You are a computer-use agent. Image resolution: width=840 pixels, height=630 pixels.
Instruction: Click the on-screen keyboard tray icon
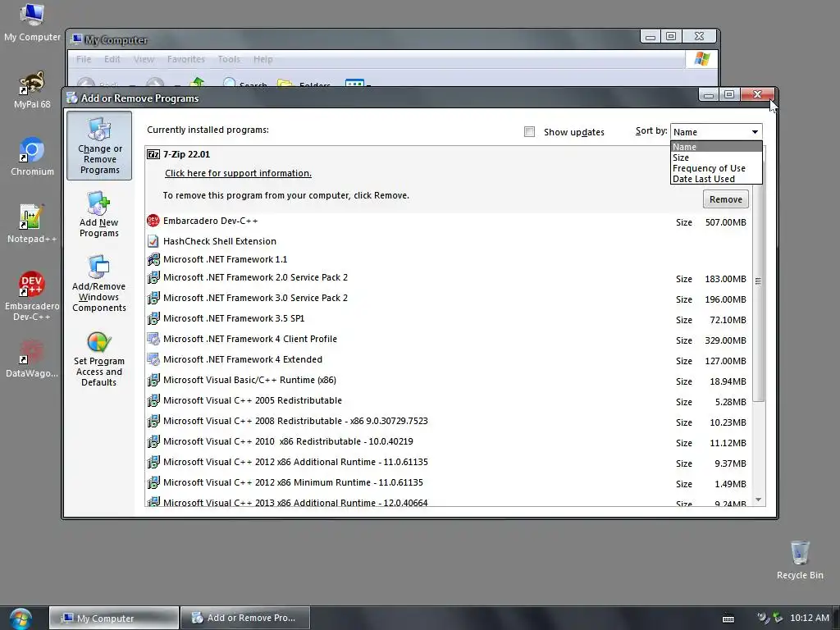click(728, 619)
